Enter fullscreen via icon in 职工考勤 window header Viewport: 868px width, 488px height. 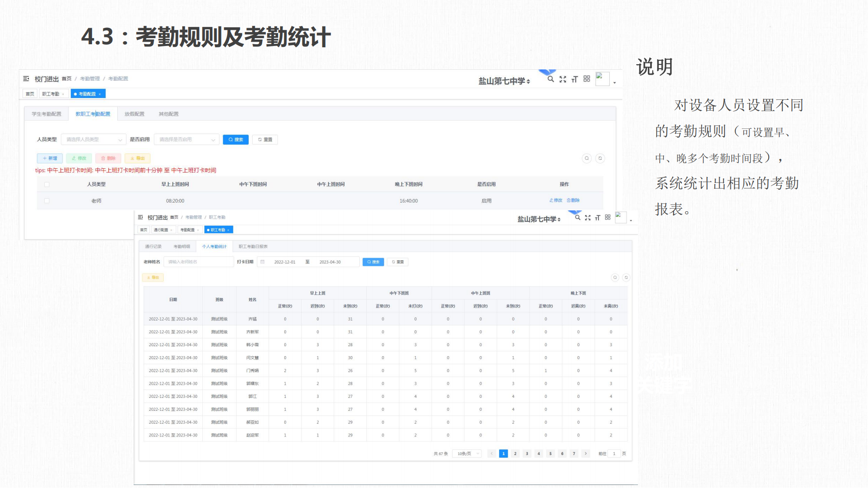coord(588,217)
